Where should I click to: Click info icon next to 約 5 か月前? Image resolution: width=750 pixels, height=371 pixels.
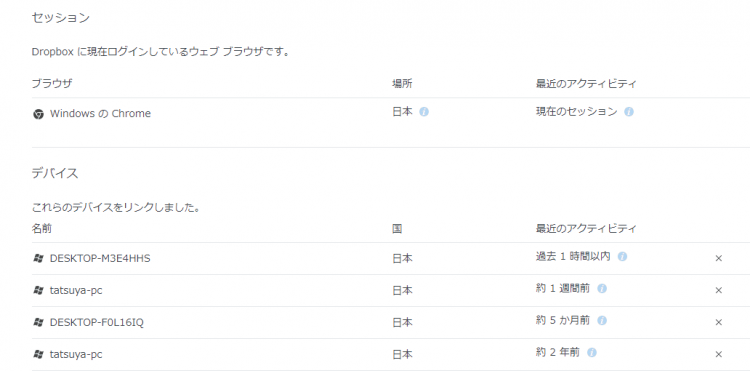coord(602,320)
